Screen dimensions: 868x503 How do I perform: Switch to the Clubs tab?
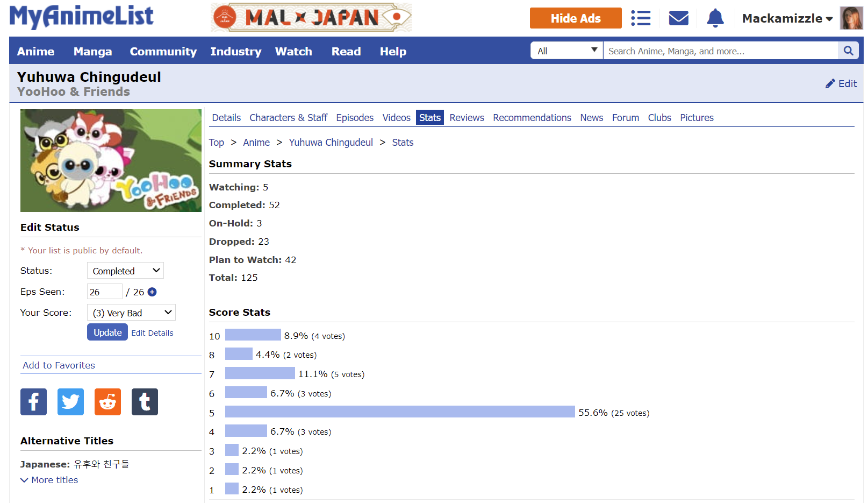point(659,118)
